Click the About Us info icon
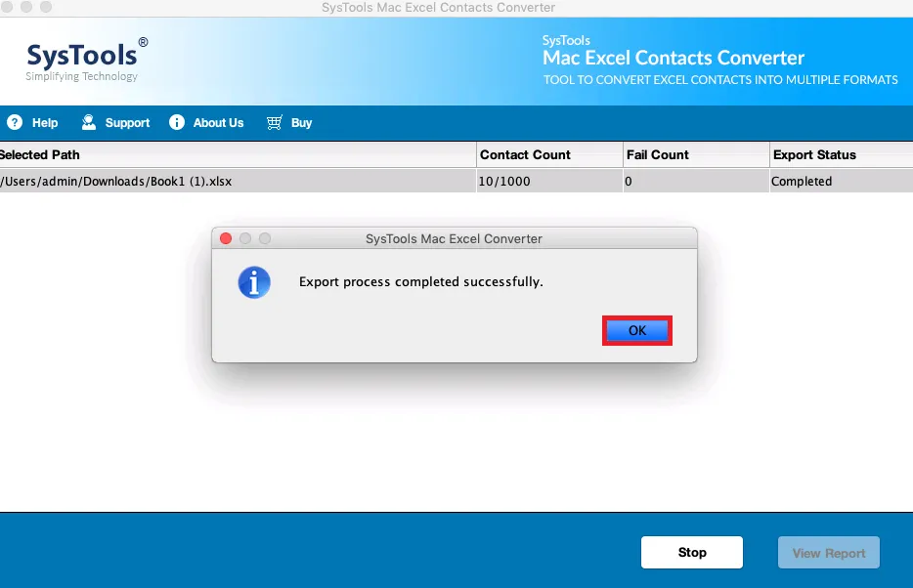Screen dimensions: 913x588 (176, 122)
